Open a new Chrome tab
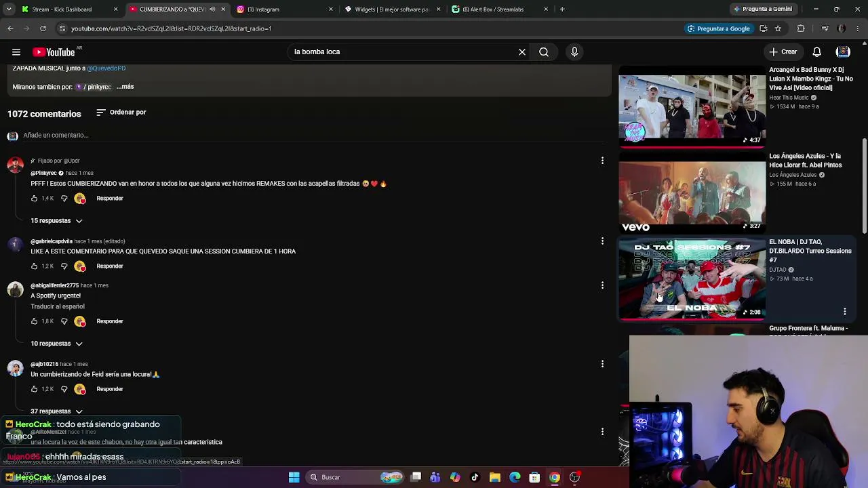The image size is (868, 488). [562, 9]
